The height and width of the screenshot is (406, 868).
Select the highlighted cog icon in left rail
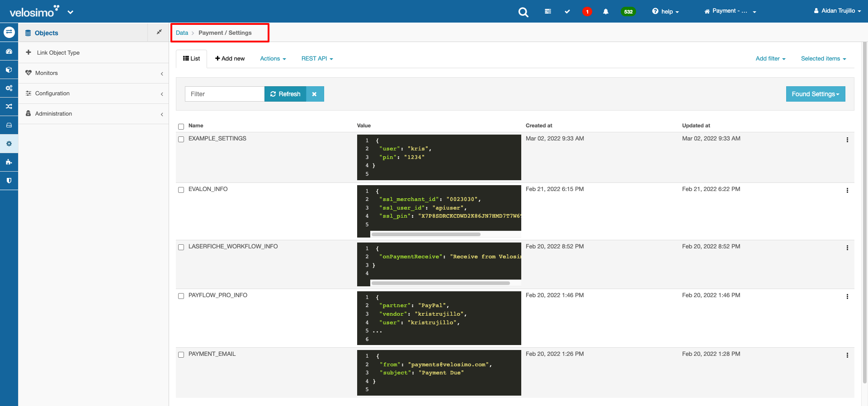pyautogui.click(x=9, y=144)
